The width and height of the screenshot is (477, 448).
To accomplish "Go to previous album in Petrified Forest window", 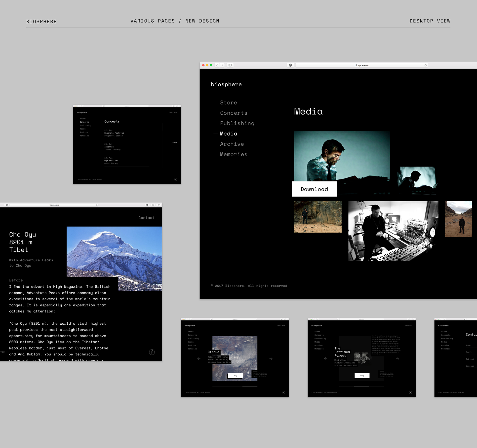I will click(325, 359).
